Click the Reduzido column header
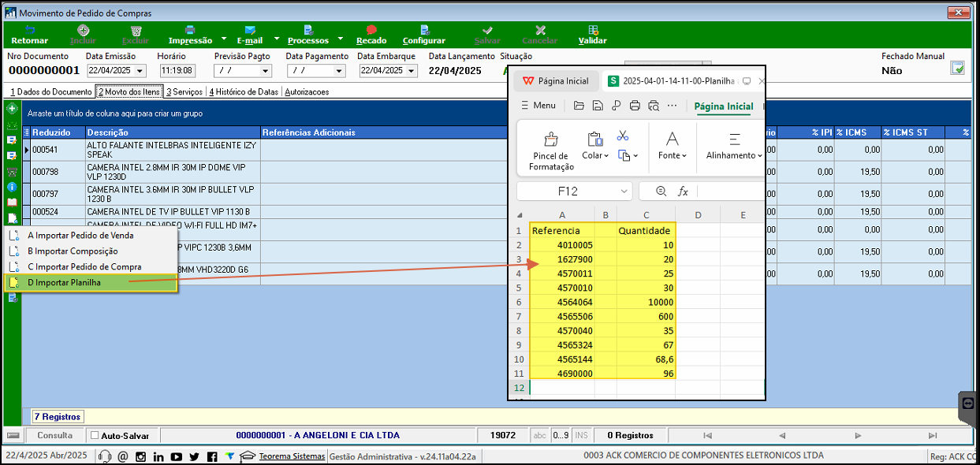This screenshot has height=465, width=980. tap(58, 132)
